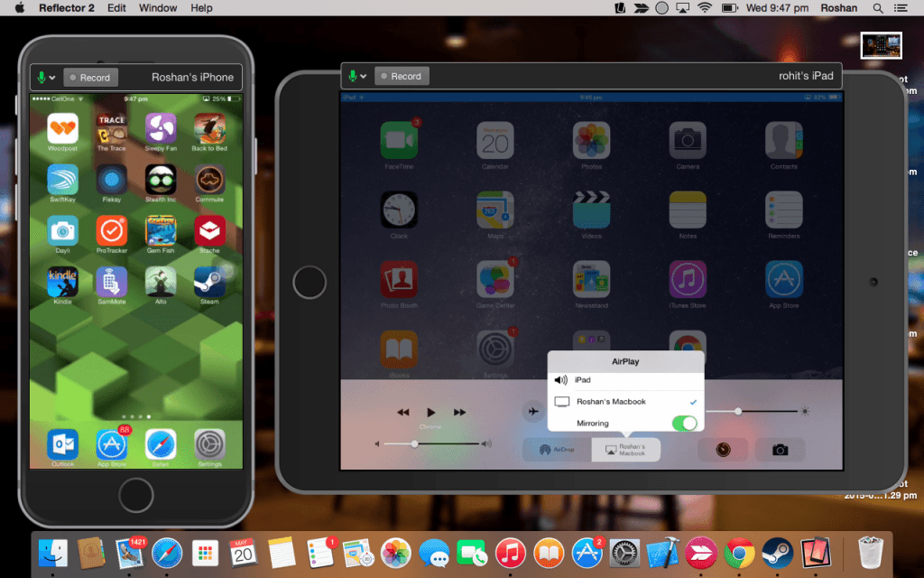Open iTunes Store on iPad
This screenshot has height=578, width=924.
(687, 280)
